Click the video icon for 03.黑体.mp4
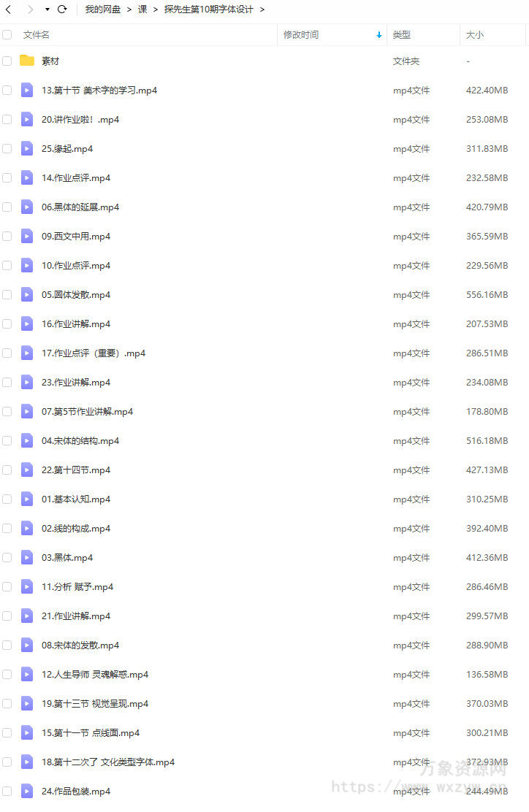This screenshot has height=812, width=529. [x=27, y=558]
